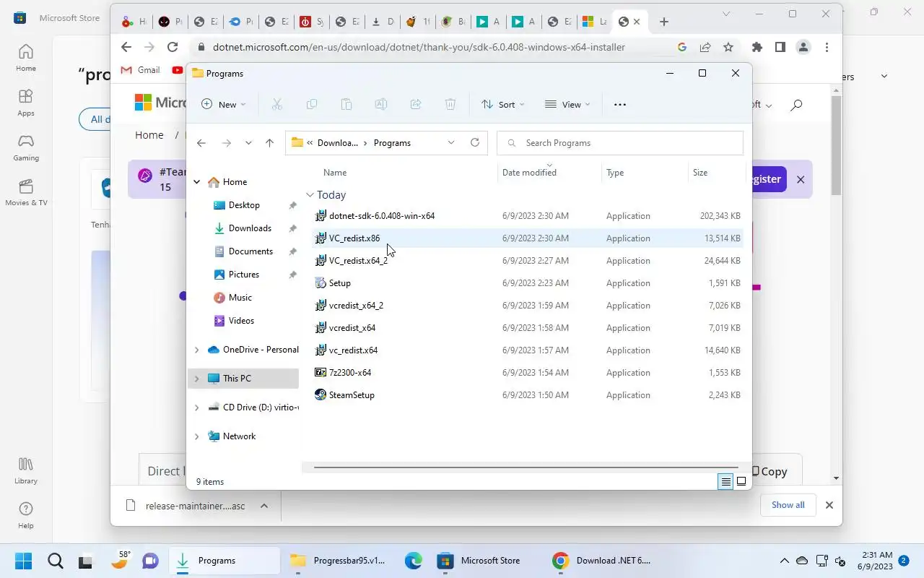Share this page from the address bar

[705, 47]
